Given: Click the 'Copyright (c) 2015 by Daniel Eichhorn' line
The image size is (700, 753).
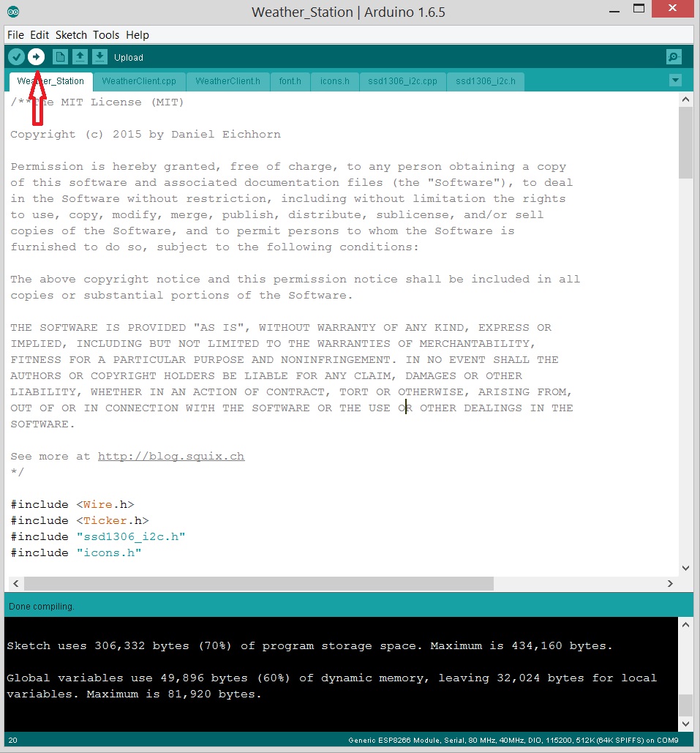Looking at the screenshot, I should click(146, 135).
